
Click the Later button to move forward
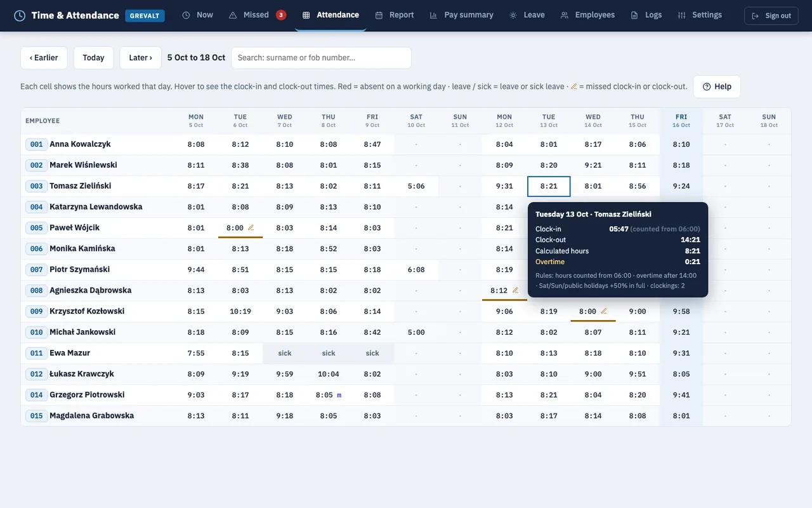click(x=140, y=58)
